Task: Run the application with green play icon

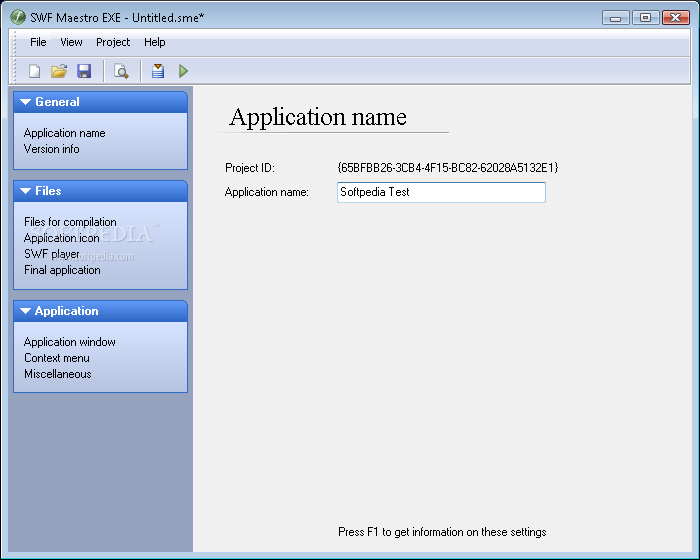Action: (183, 71)
